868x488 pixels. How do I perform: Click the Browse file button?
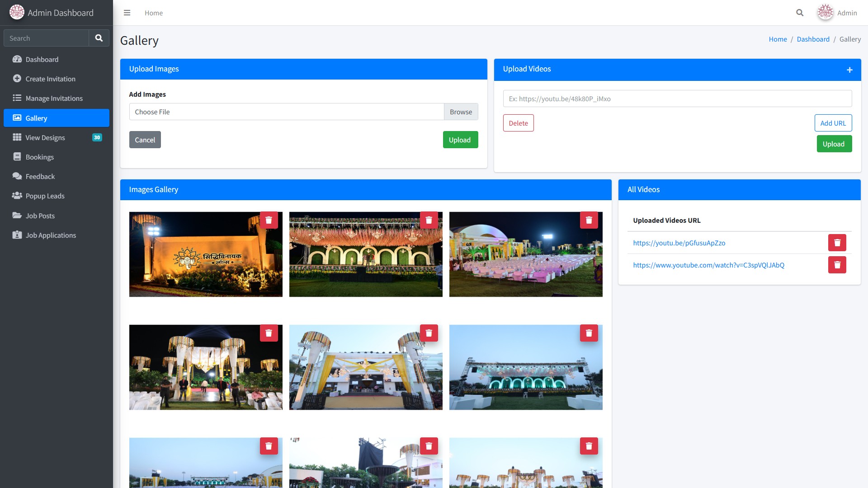(461, 112)
